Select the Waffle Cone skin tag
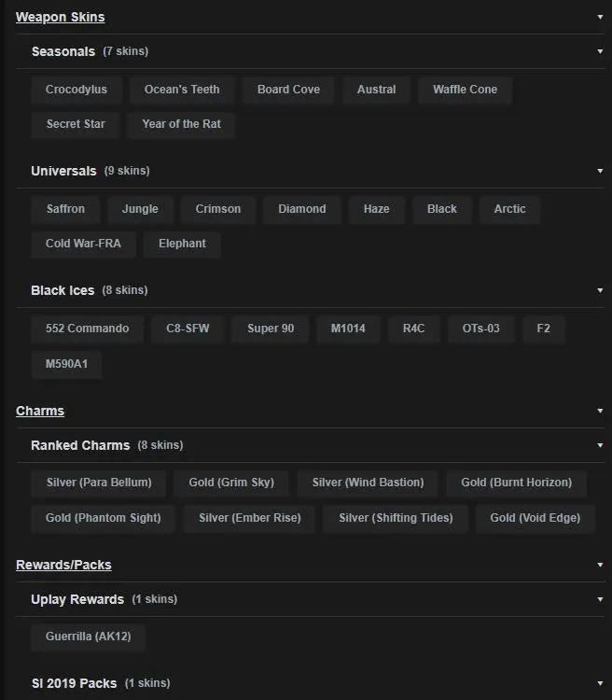The height and width of the screenshot is (700, 612). pos(465,90)
